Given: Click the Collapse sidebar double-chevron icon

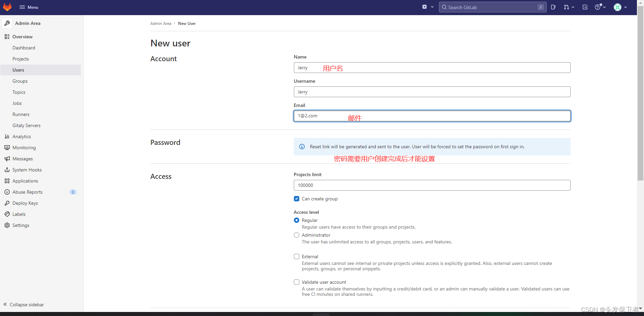Looking at the screenshot, I should [x=5, y=304].
